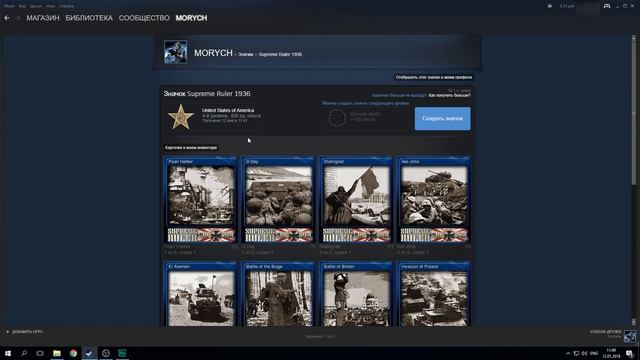Image resolution: width=640 pixels, height=360 pixels.
Task: Open the Windows Start menu
Action: (8, 353)
